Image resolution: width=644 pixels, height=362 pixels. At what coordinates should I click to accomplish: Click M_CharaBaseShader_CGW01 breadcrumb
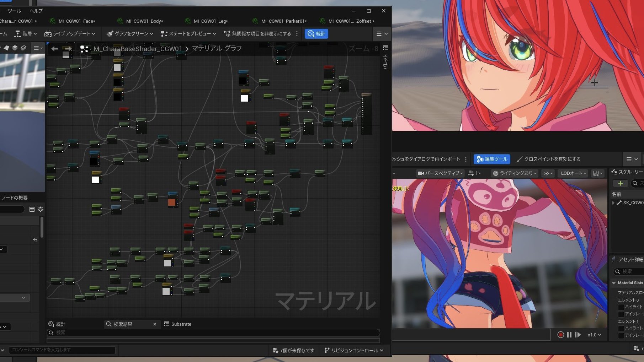click(x=138, y=49)
